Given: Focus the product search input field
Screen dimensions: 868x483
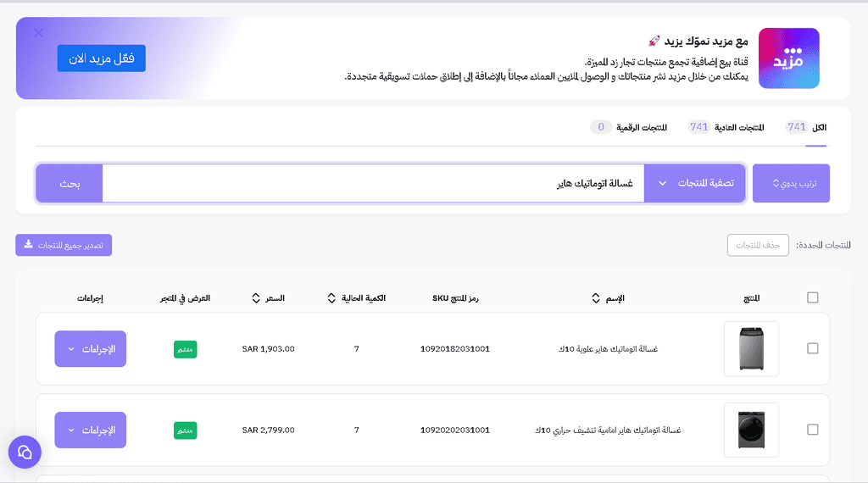Looking at the screenshot, I should point(373,183).
